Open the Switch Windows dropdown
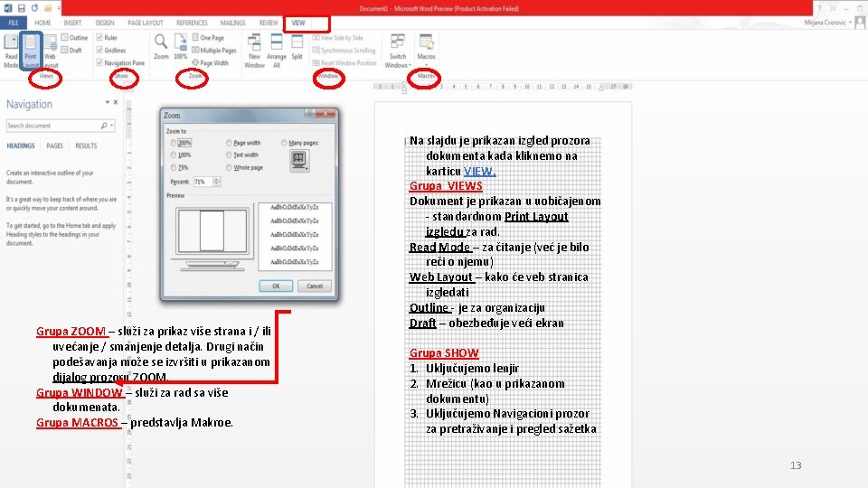Screen dimensions: 868x488 pyautogui.click(x=398, y=51)
